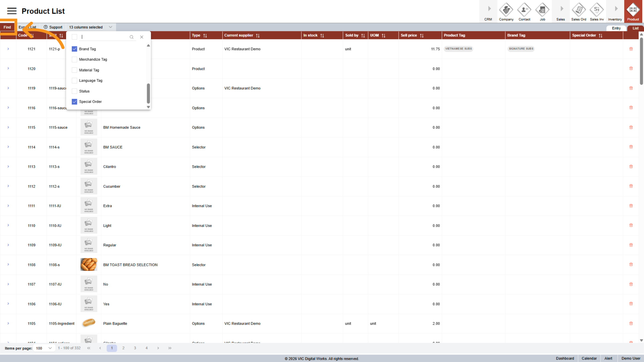Sort by Sell price column
644x362 pixels.
click(x=422, y=35)
